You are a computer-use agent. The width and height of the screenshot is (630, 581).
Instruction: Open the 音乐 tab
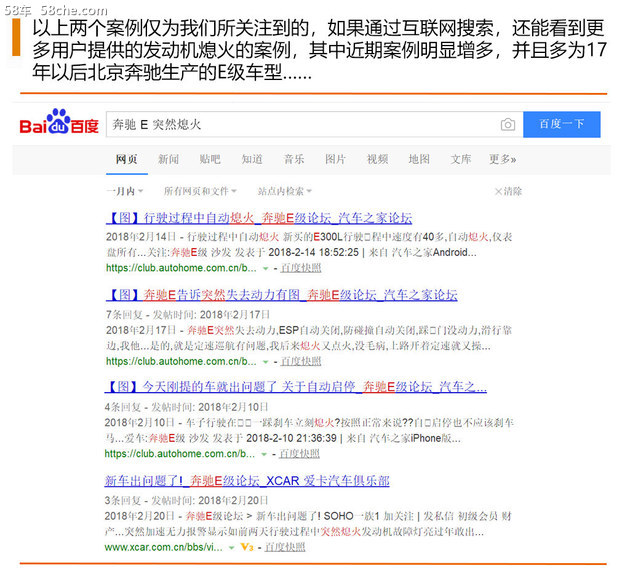pos(294,160)
